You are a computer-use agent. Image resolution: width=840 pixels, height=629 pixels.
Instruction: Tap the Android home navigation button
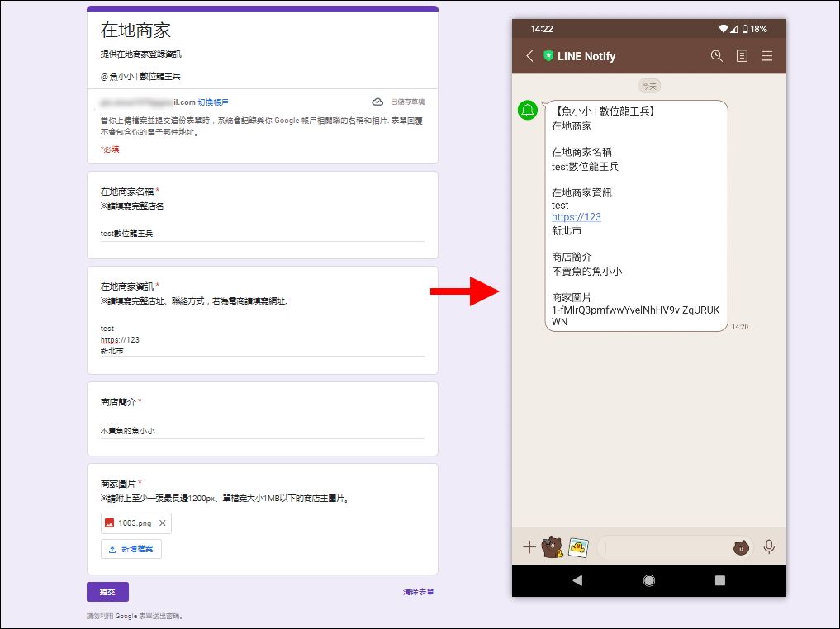[648, 580]
